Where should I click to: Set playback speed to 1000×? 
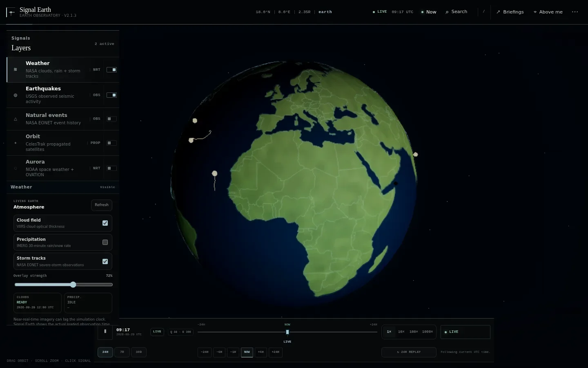[x=428, y=332]
